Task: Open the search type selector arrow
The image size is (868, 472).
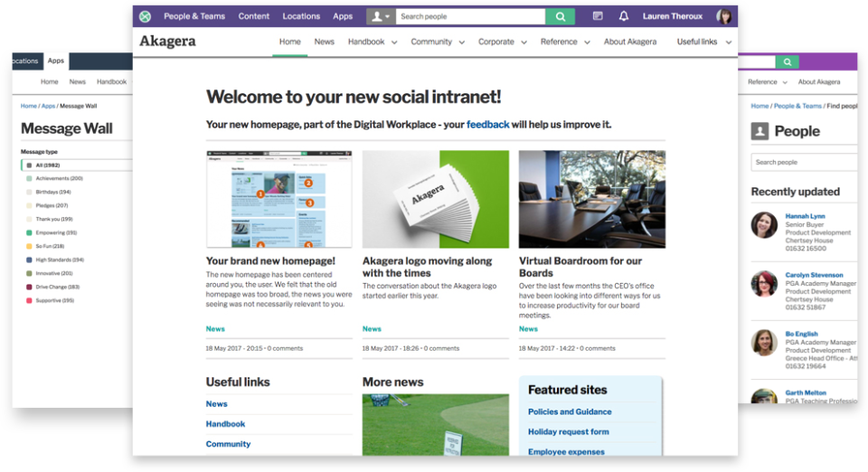Action: point(388,16)
